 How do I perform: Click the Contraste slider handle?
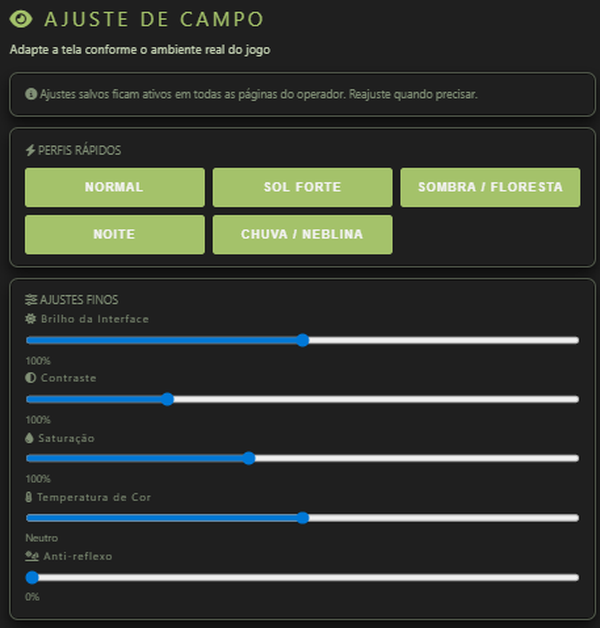pyautogui.click(x=167, y=399)
